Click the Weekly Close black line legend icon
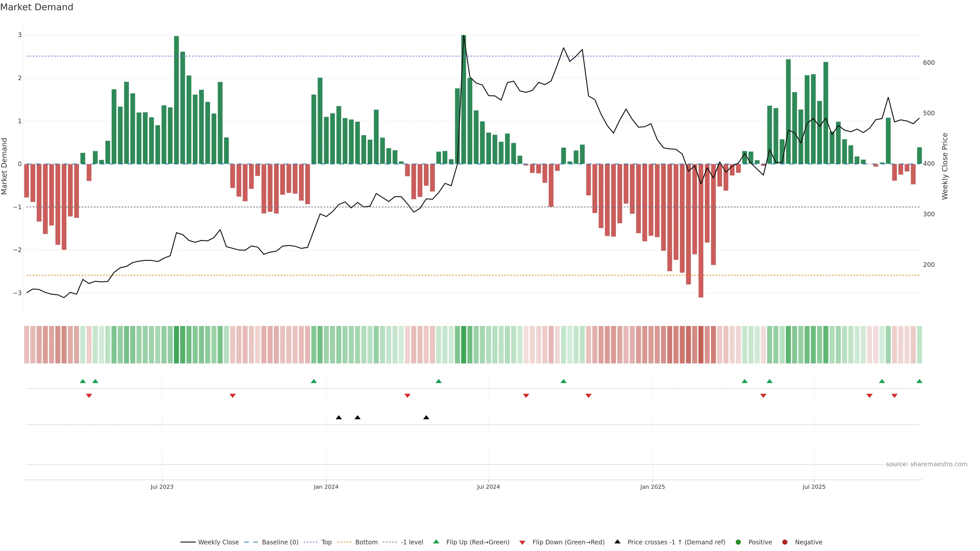This screenshot has height=551, width=980. 188,542
